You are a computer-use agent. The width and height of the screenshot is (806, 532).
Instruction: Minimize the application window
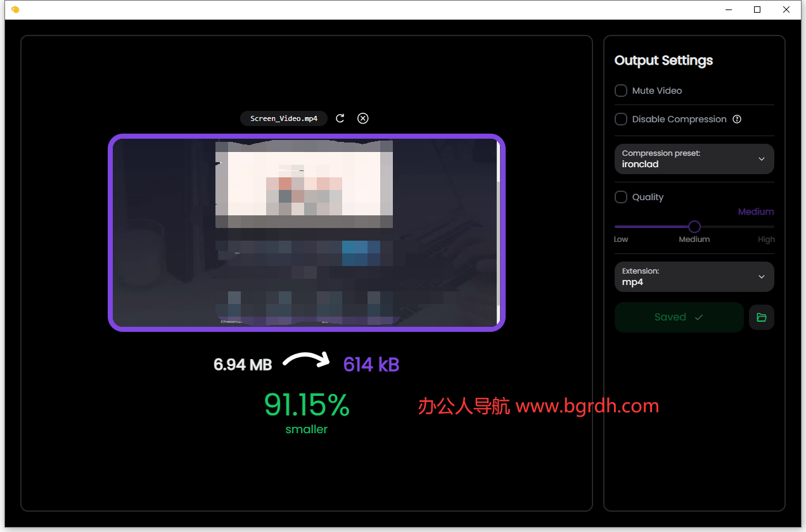coord(728,9)
